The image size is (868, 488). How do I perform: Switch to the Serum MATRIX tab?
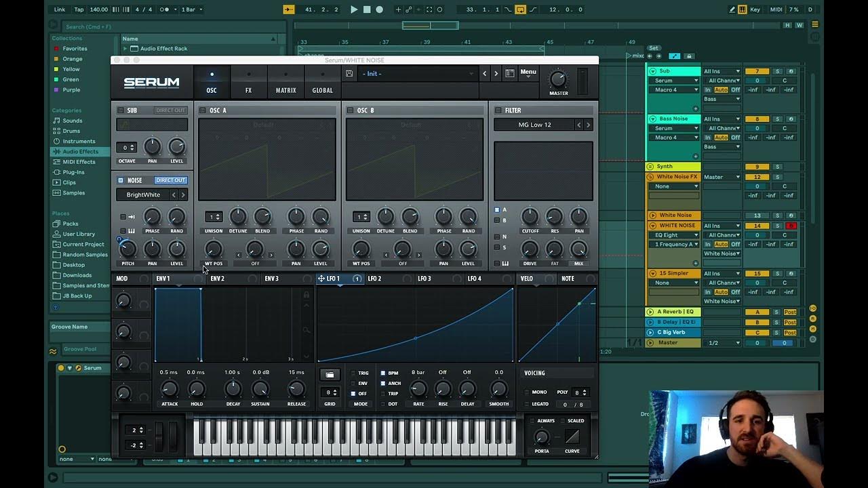(x=285, y=83)
